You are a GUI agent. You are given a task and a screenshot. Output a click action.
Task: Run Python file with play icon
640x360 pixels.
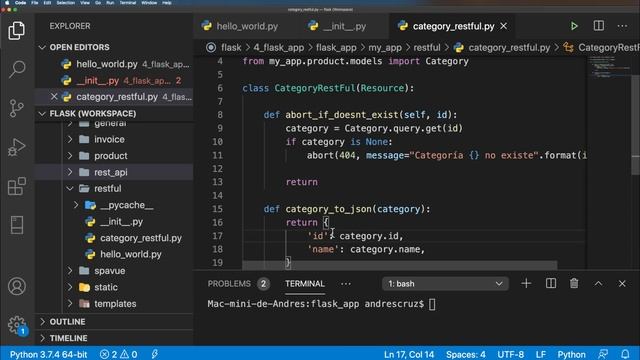[574, 26]
